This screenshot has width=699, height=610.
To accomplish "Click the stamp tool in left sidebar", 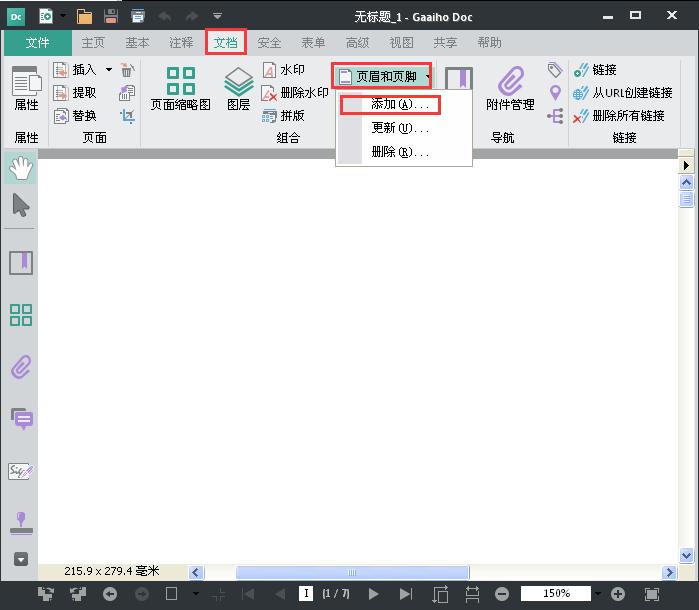I will point(21,523).
